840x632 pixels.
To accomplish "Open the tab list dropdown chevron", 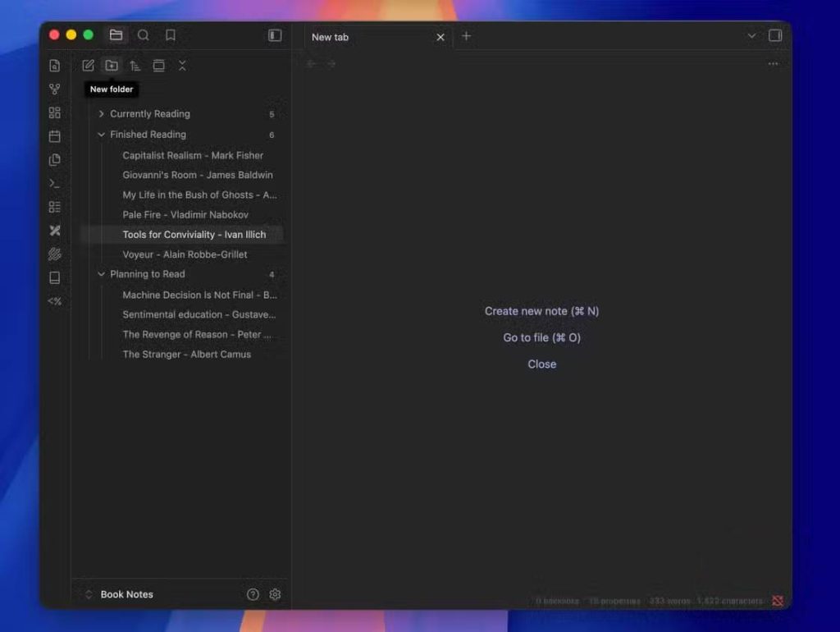I will pos(751,36).
